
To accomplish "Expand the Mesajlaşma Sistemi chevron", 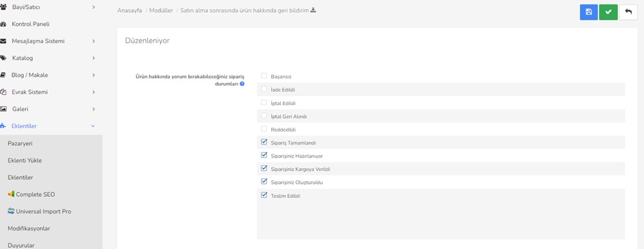I will click(93, 41).
